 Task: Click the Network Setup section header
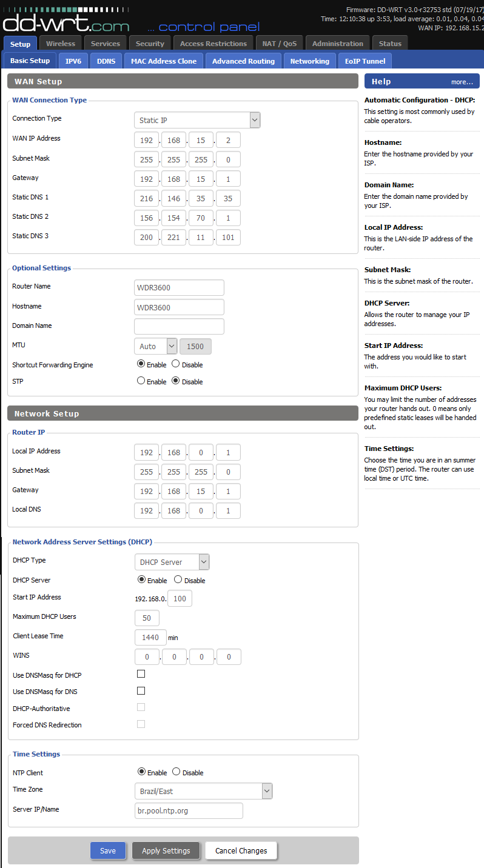(x=183, y=413)
